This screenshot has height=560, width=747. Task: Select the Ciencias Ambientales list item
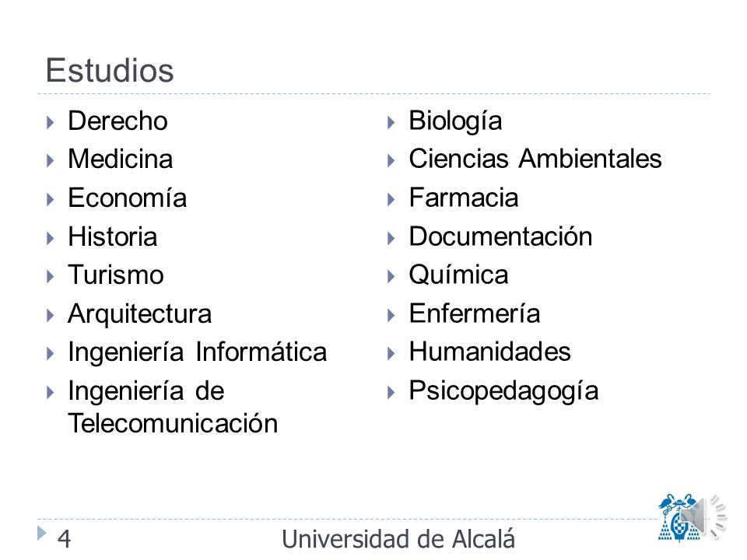pos(535,159)
